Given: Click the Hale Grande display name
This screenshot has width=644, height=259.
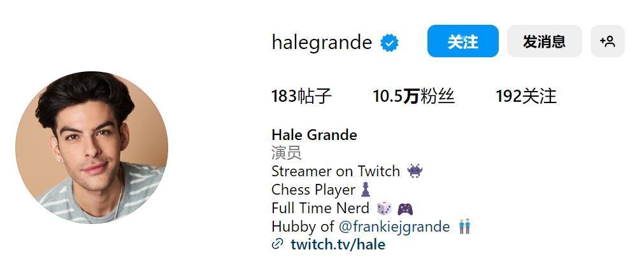Looking at the screenshot, I should tap(314, 135).
